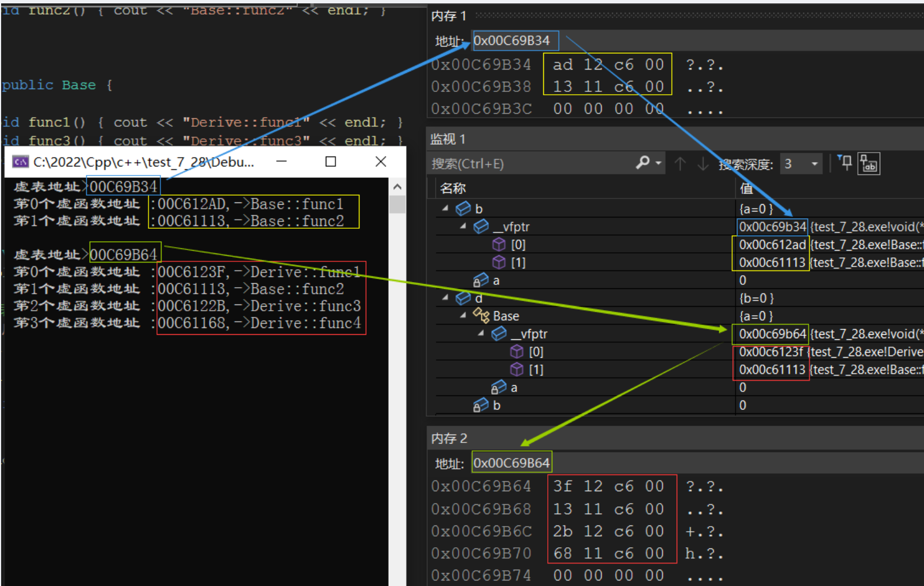Screen dimensions: 924x586
Task: Click memory row address 0x00C69B74
Action: click(x=481, y=575)
